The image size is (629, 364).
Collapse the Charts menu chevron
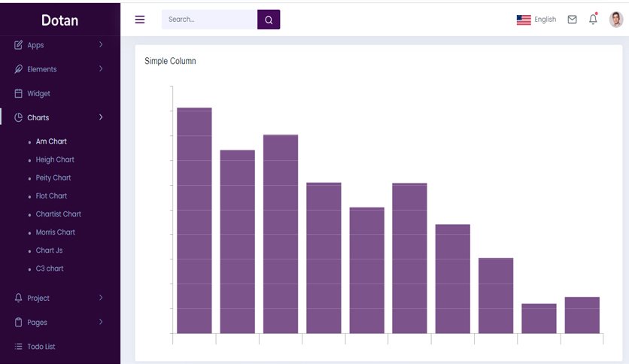[101, 117]
